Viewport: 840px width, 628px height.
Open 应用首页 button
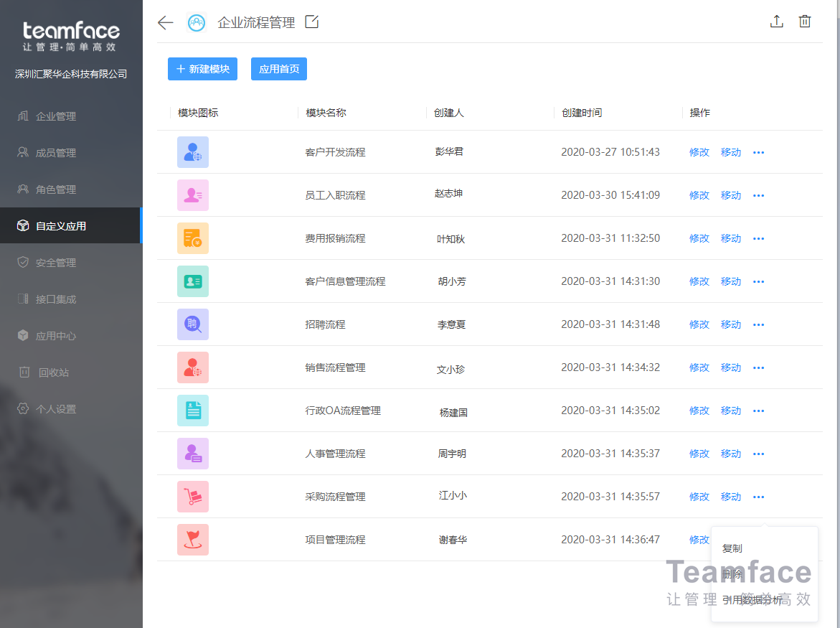(x=279, y=69)
